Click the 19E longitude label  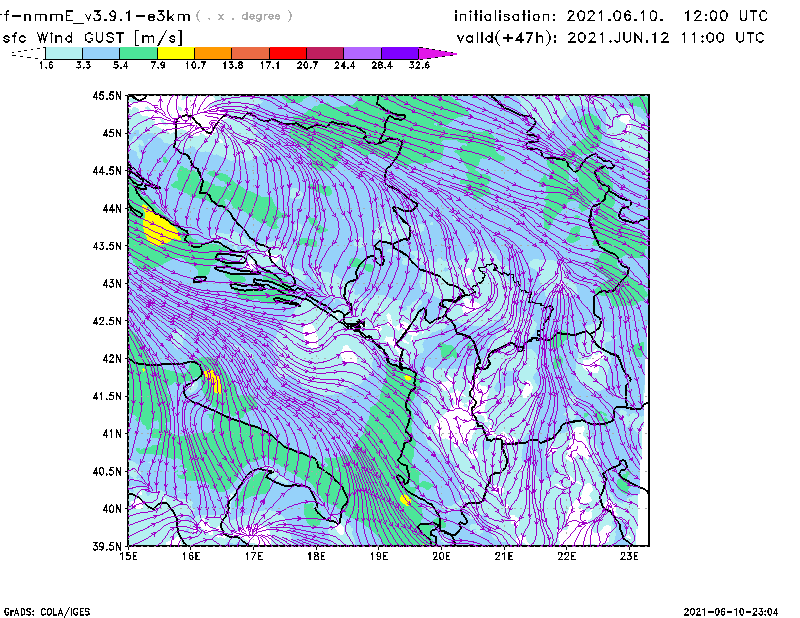tap(379, 556)
